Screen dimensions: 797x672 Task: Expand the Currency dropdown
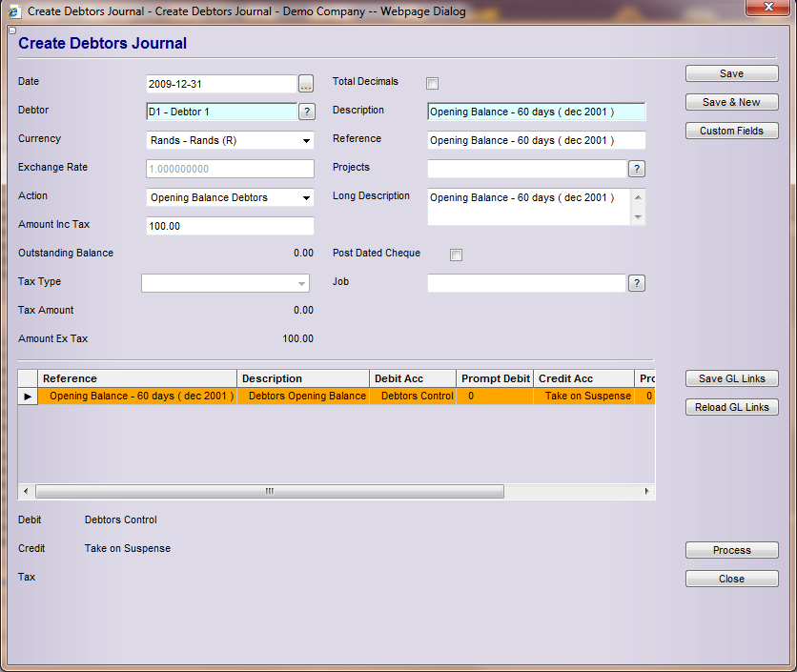(306, 141)
